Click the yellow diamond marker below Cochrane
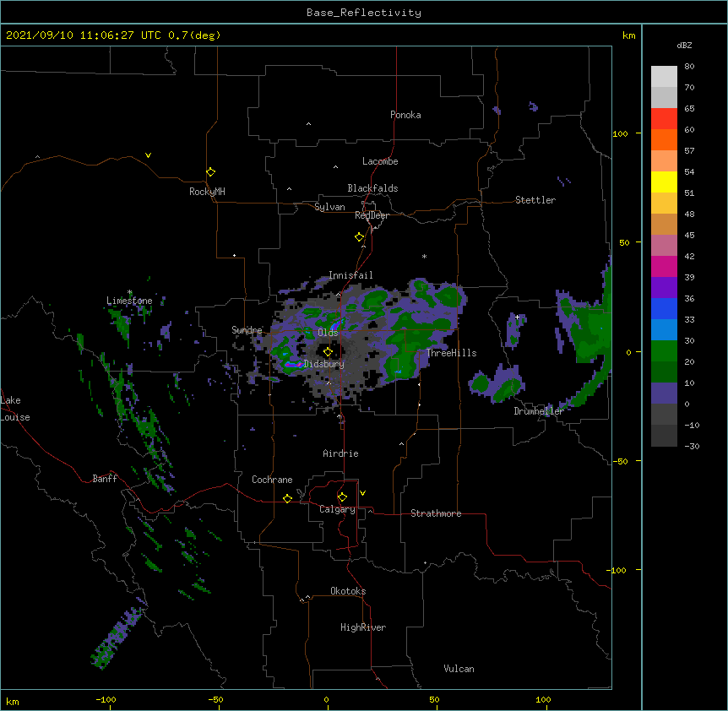Viewport: 728px width, 711px height. [x=287, y=498]
